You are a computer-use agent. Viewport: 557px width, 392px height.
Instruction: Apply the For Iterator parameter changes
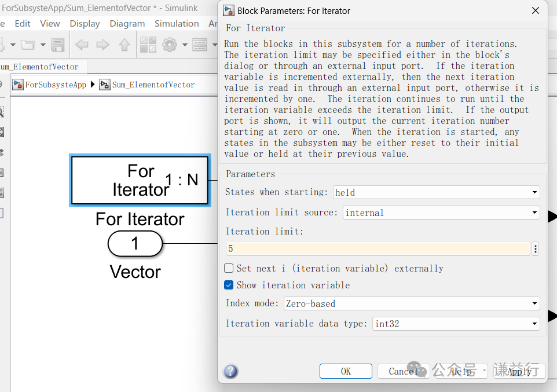click(x=519, y=371)
